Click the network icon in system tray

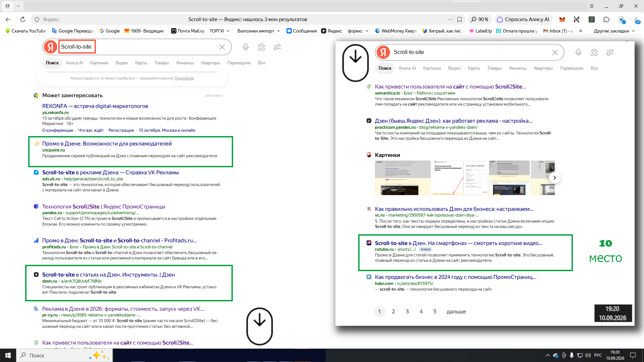point(580,355)
